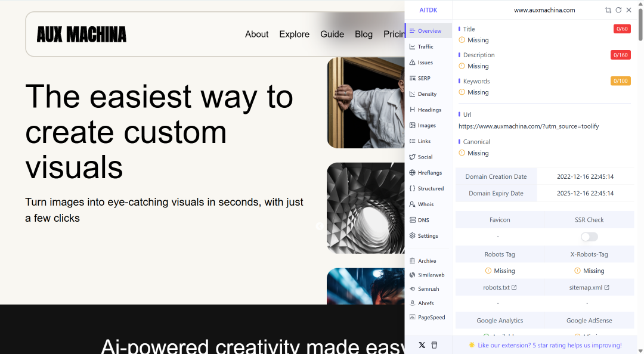Screen dimensions: 644x354
Task: Click the Canonical label
Action: click(x=476, y=142)
